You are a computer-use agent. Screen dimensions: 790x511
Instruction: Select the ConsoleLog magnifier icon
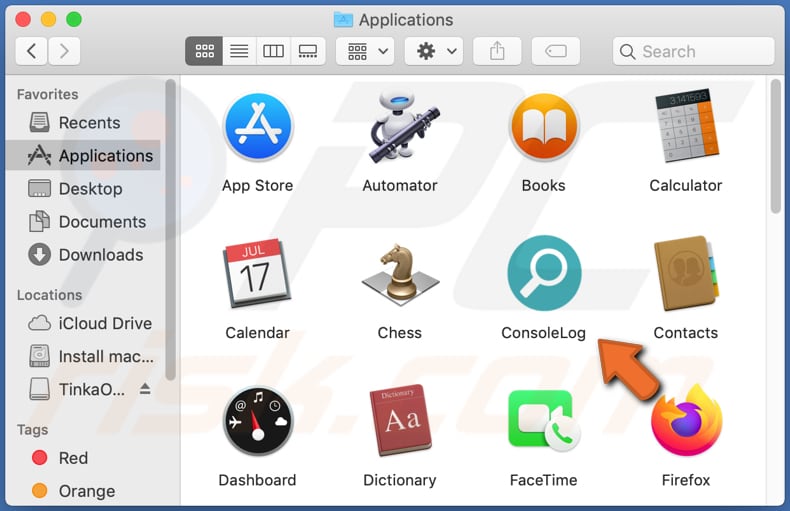544,273
